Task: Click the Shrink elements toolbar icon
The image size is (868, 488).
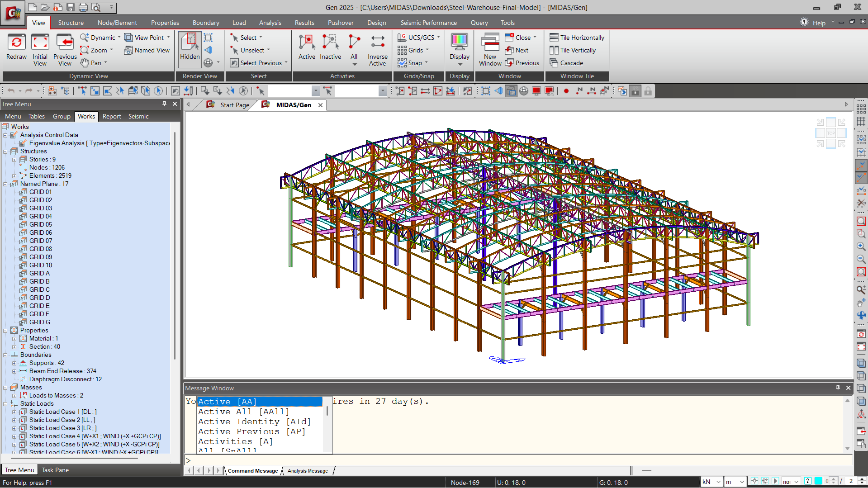Action: [486, 91]
